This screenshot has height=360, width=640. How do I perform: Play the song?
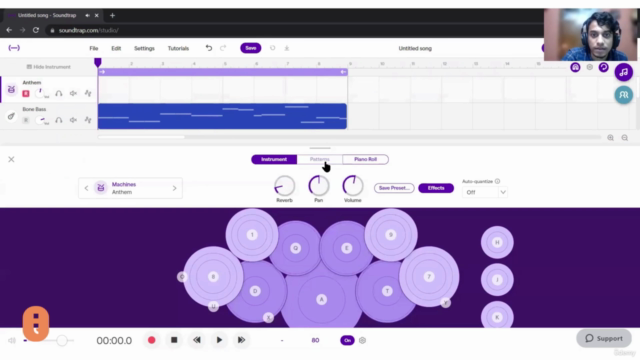pyautogui.click(x=219, y=340)
